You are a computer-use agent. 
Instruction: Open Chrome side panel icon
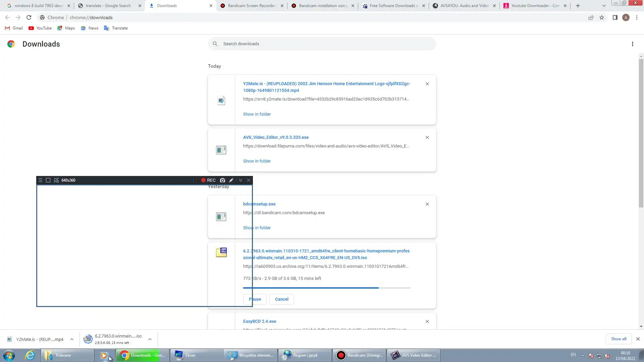tap(615, 17)
